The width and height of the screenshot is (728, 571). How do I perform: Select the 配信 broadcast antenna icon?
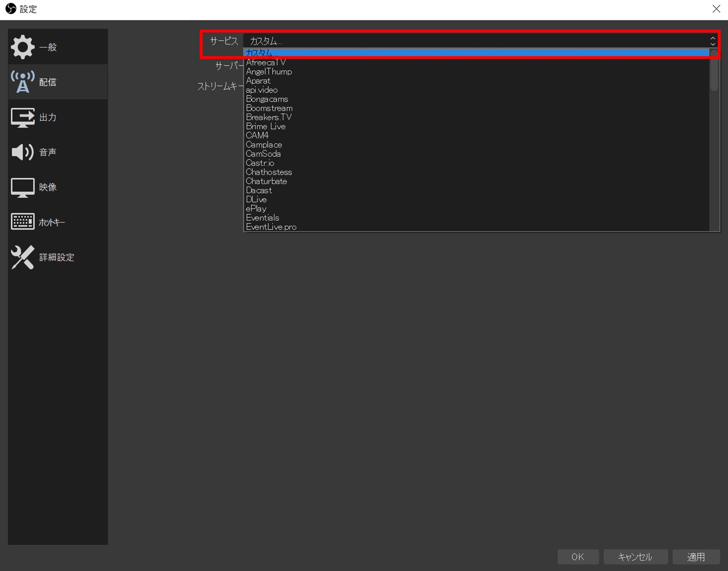point(22,82)
